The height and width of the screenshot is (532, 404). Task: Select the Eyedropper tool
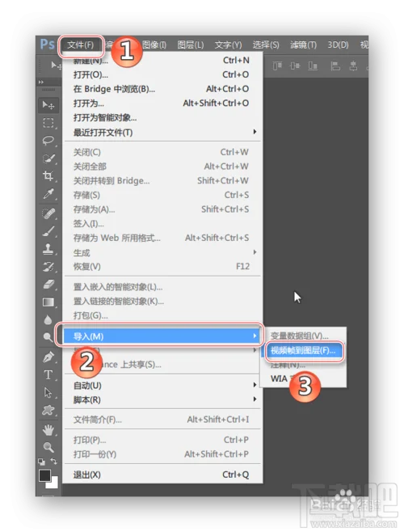pyautogui.click(x=48, y=194)
